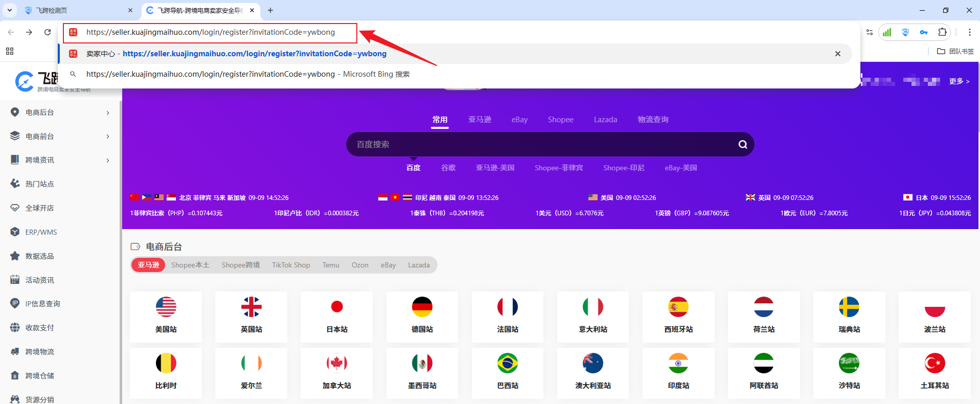Select the 常用 search tab
The image size is (980, 404).
(x=440, y=120)
